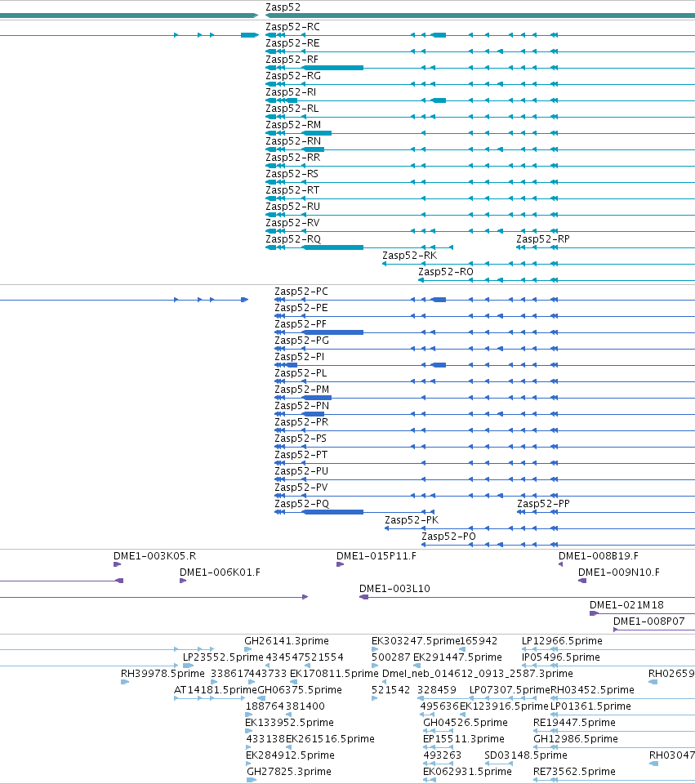The height and width of the screenshot is (784, 695).
Task: Click the Zasp52-RF transcript label
Action: pos(292,60)
